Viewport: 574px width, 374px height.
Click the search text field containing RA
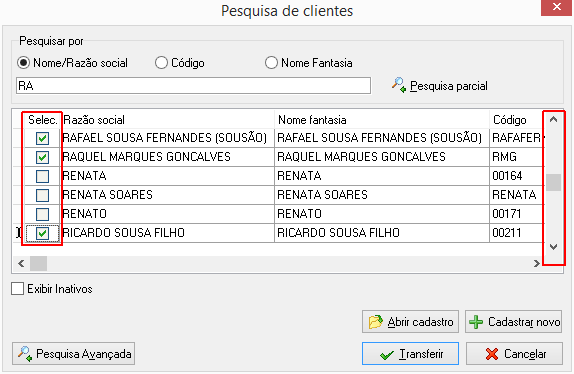(193, 86)
